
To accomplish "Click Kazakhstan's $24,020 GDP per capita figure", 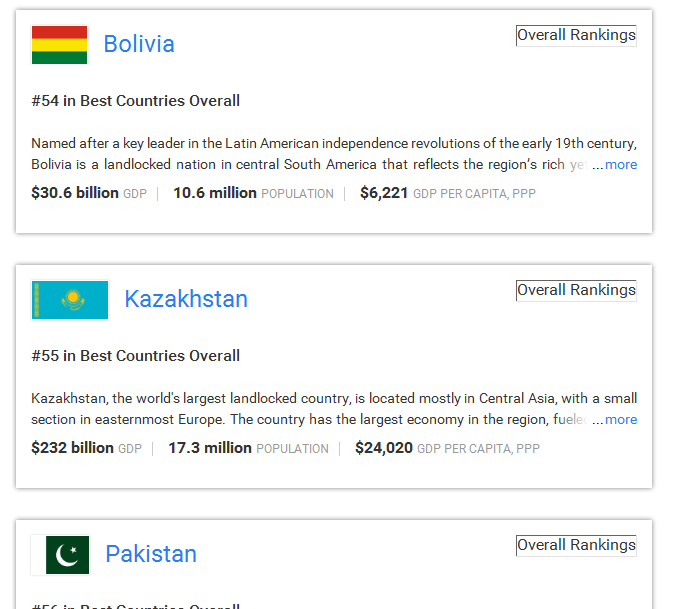I will click(384, 447).
